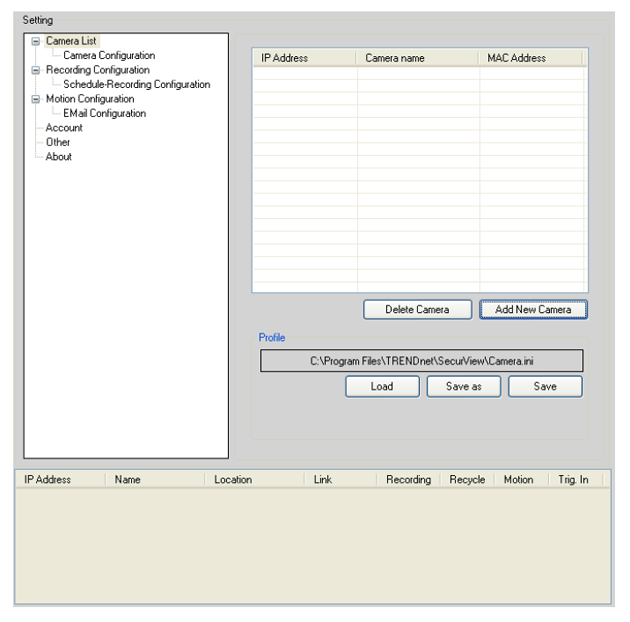The image size is (630, 622).
Task: Open the About page
Action: click(59, 157)
